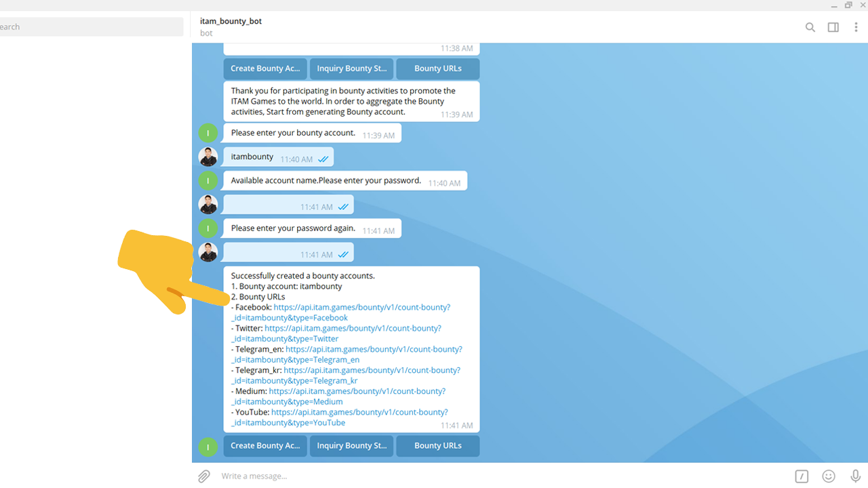Image resolution: width=868 pixels, height=488 pixels.
Task: Click green bot avatar beside 'Please enter your password again'
Action: tap(208, 228)
